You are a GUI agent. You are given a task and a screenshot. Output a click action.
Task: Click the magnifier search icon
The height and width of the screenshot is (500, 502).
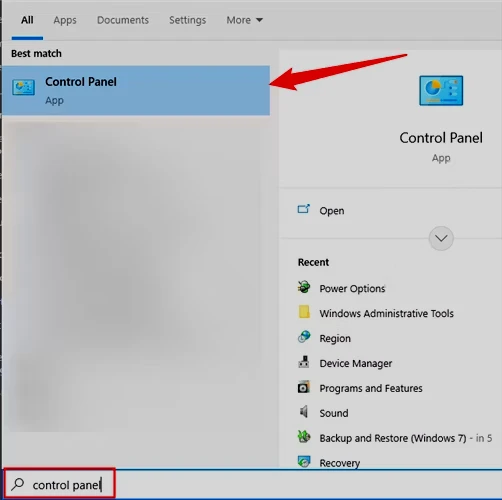point(18,484)
